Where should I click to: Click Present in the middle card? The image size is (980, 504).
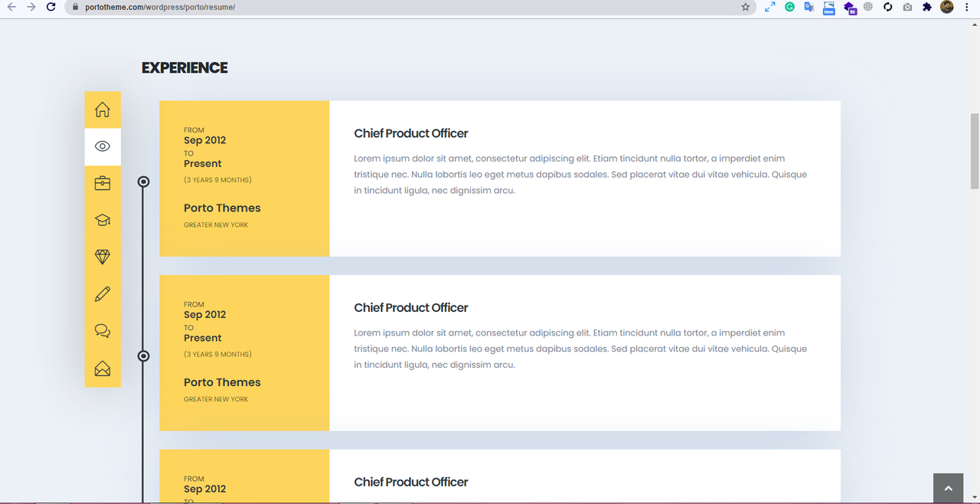tap(203, 338)
